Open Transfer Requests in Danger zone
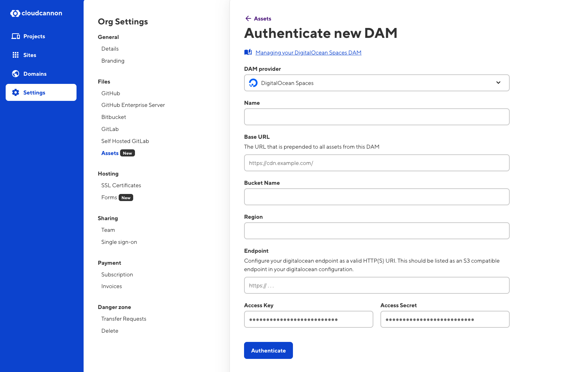This screenshot has width=588, height=372. click(x=124, y=319)
